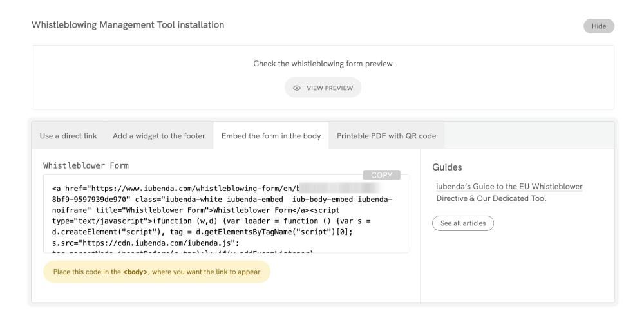
Task: Click the Guides heading
Action: pos(447,167)
